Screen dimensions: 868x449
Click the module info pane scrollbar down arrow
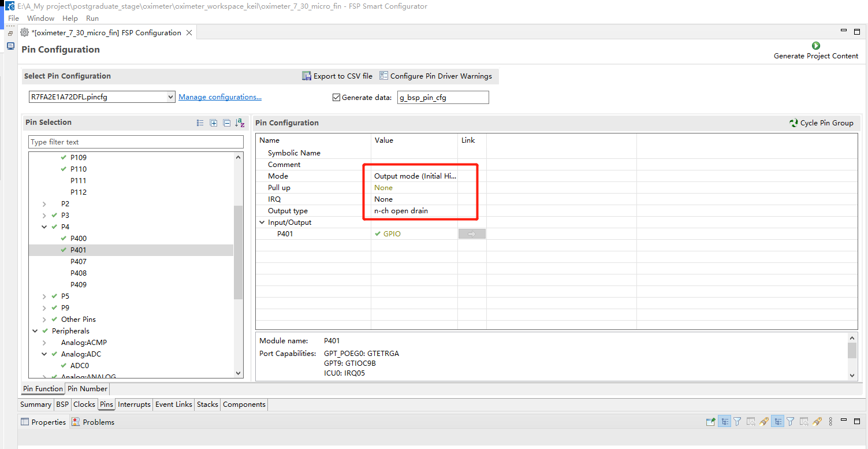[852, 376]
